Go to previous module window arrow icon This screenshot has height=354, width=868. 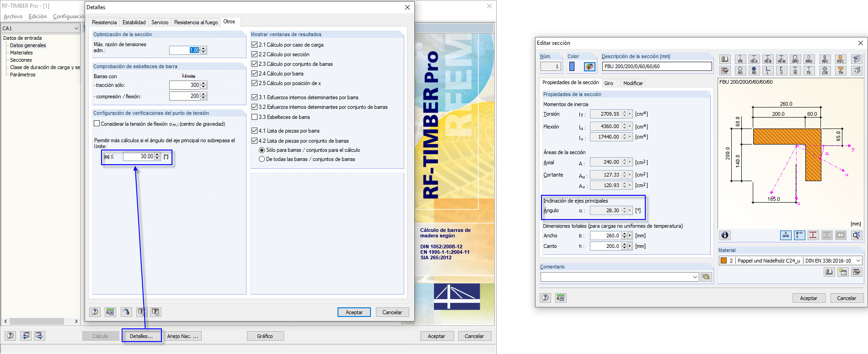[x=26, y=336]
